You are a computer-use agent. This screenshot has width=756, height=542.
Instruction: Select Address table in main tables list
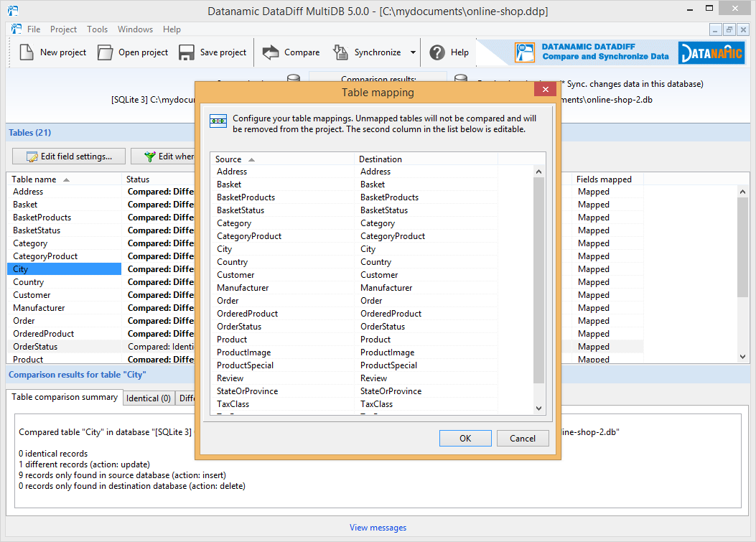(64, 192)
